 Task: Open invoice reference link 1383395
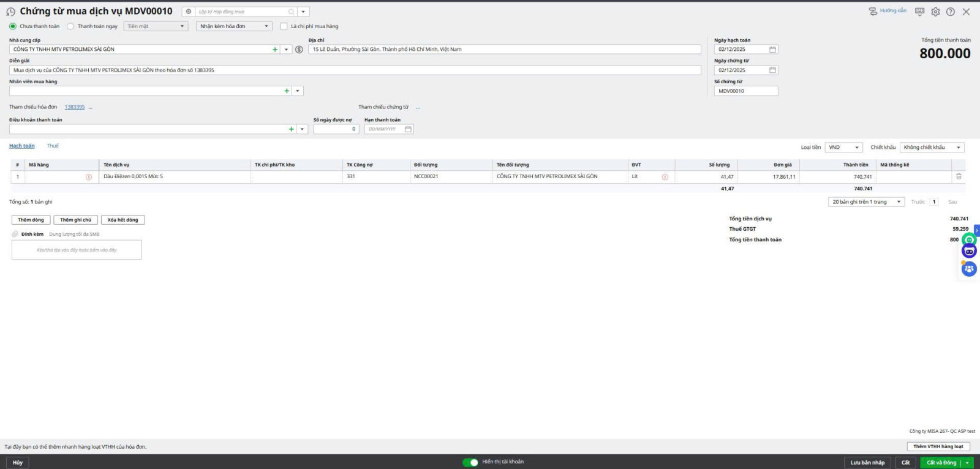75,107
